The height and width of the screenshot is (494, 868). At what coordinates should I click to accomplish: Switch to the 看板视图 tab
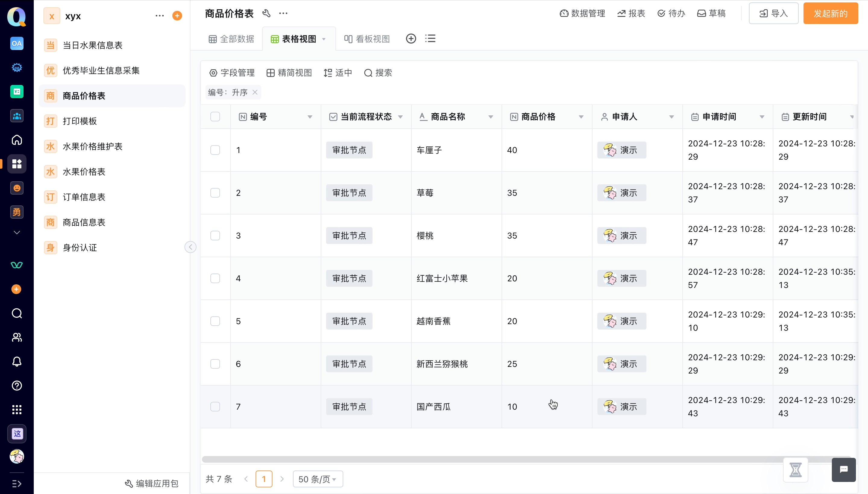(x=367, y=39)
